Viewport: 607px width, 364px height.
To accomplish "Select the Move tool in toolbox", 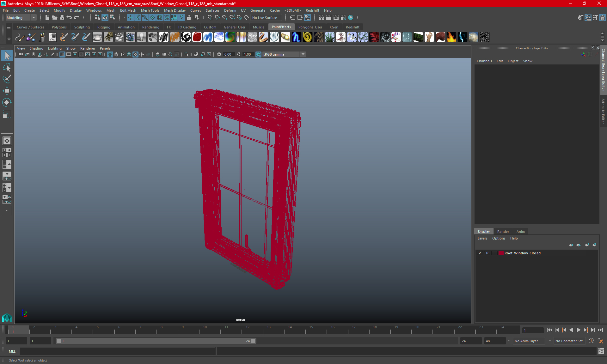I will (x=7, y=91).
